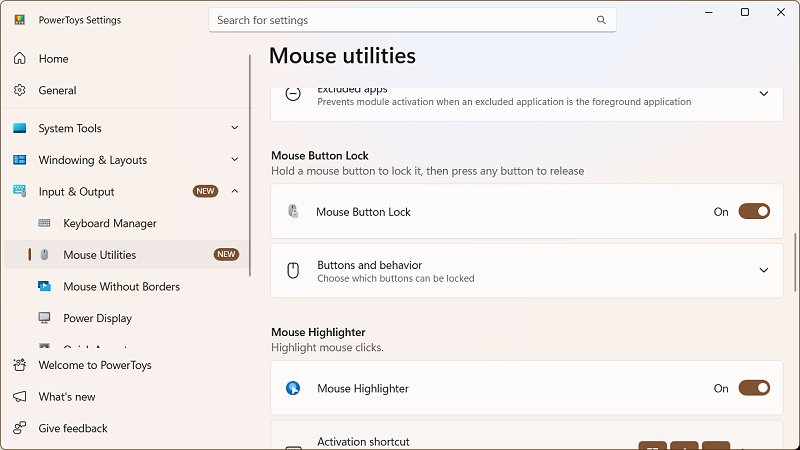The image size is (800, 450).
Task: Collapse the Input & Output chevron
Action: point(235,191)
